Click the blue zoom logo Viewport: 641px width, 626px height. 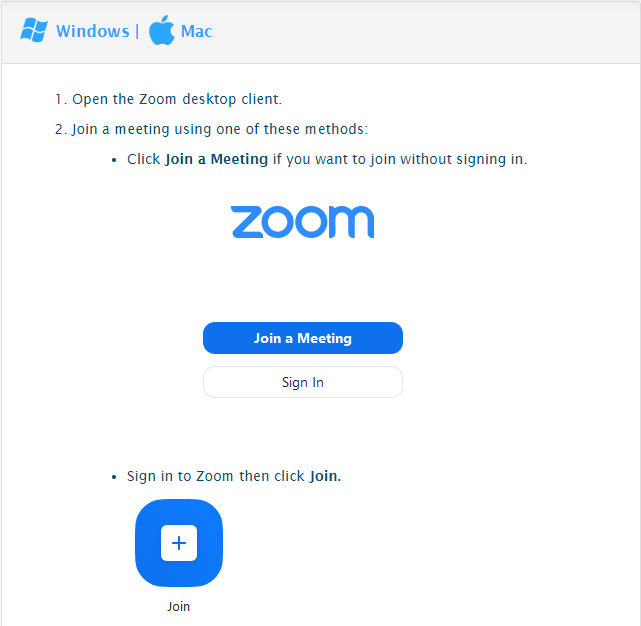303,222
